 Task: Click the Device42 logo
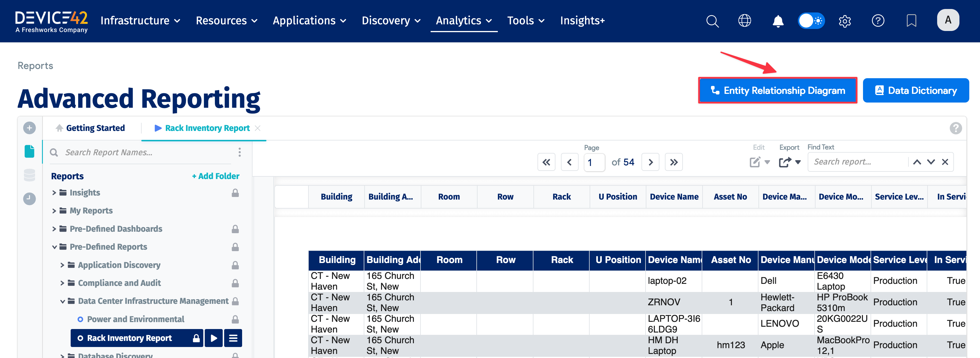[51, 21]
